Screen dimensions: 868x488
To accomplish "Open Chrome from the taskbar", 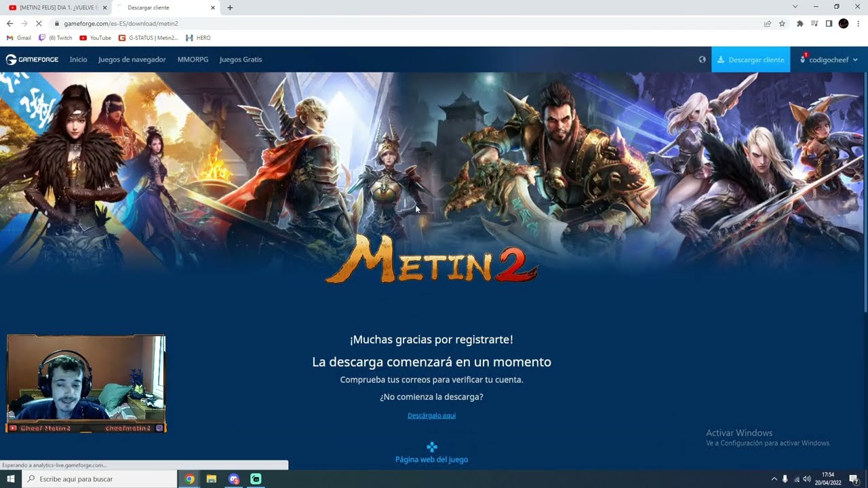I will 190,479.
